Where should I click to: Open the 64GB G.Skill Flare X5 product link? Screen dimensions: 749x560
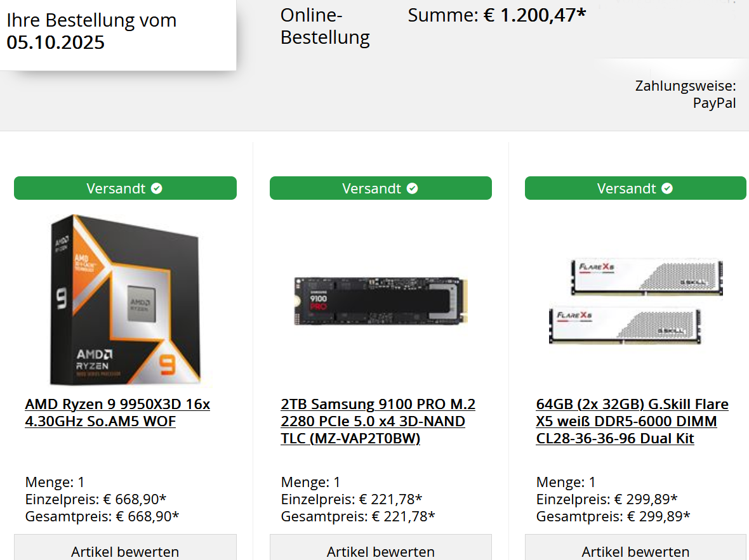click(632, 421)
